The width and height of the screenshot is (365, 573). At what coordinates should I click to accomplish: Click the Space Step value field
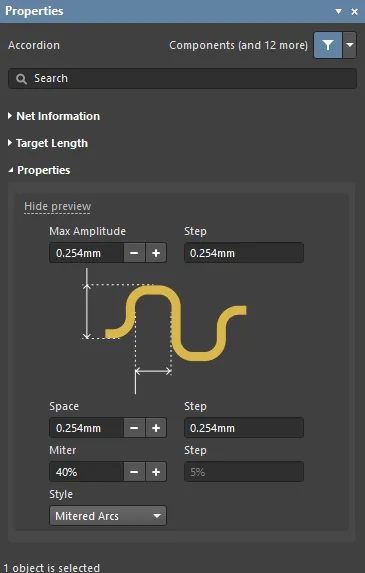[x=244, y=428]
